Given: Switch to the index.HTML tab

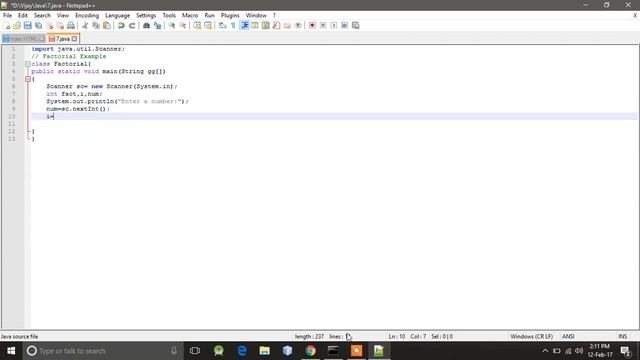Looking at the screenshot, I should [23, 39].
